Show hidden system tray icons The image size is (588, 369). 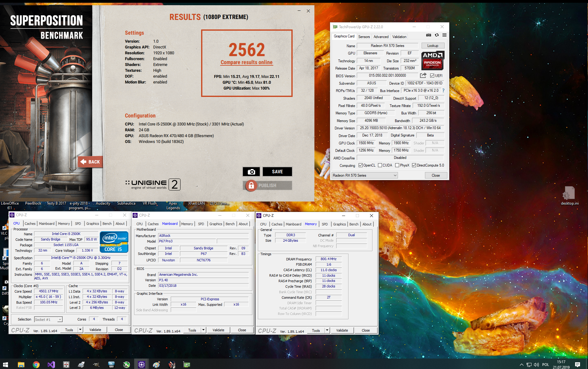[x=521, y=365]
